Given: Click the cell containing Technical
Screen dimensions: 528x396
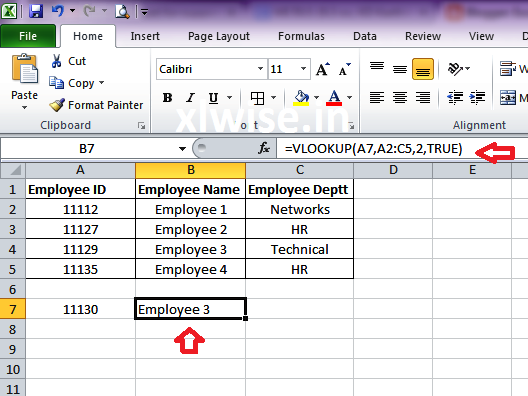Looking at the screenshot, I should pos(300,249).
